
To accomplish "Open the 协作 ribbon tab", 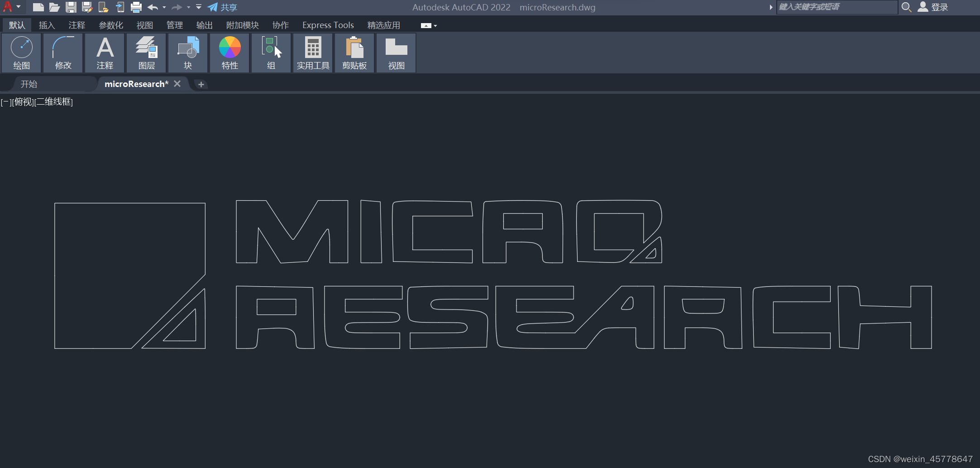I will pyautogui.click(x=281, y=25).
